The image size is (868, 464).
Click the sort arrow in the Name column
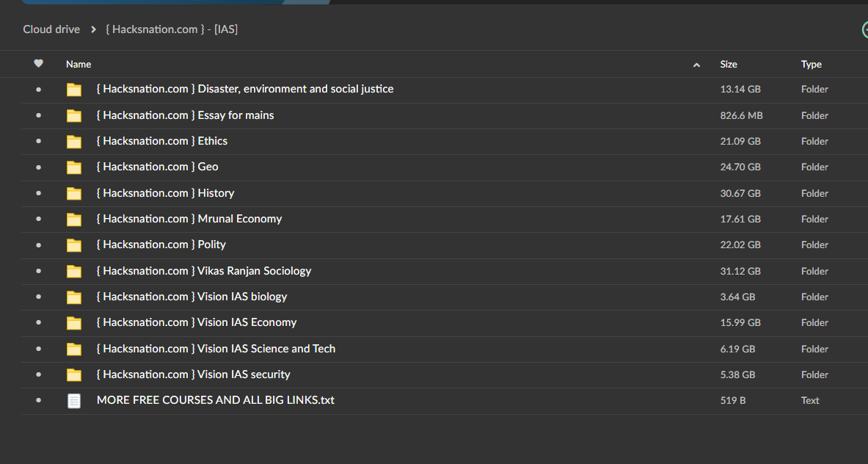(x=696, y=65)
